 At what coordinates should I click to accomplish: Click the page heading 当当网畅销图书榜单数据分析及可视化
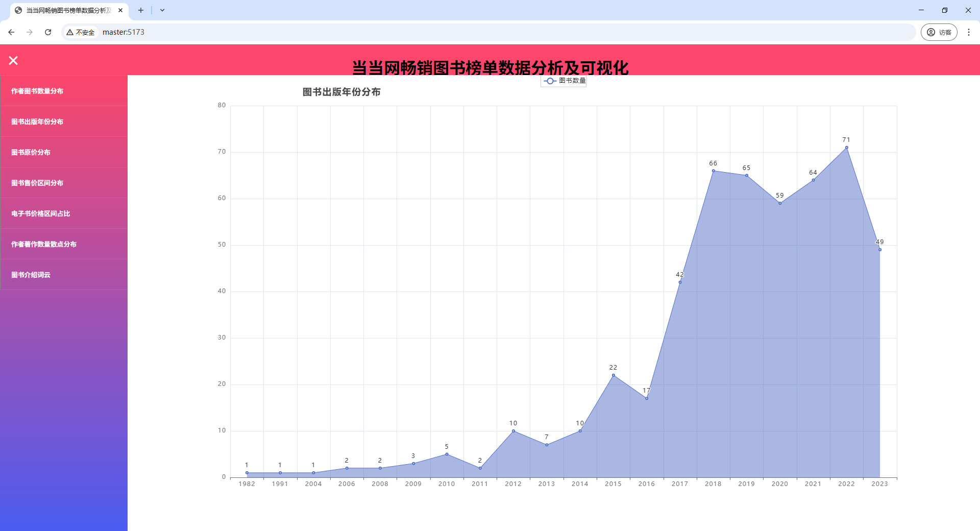[490, 67]
